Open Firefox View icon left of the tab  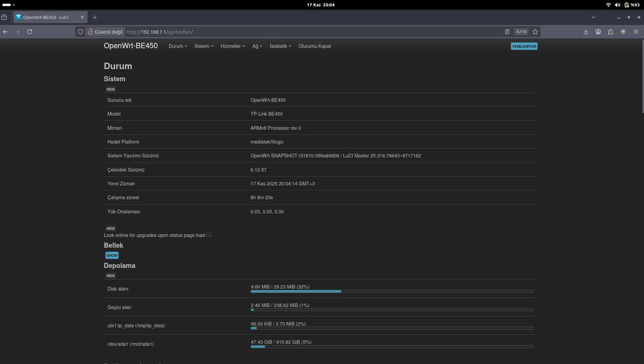(x=4, y=17)
